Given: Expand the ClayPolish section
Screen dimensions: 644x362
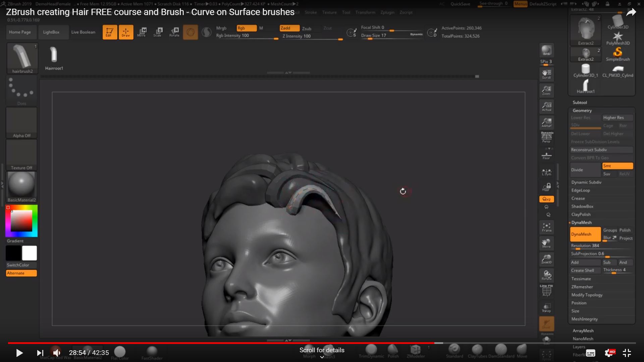Looking at the screenshot, I should pos(581,215).
